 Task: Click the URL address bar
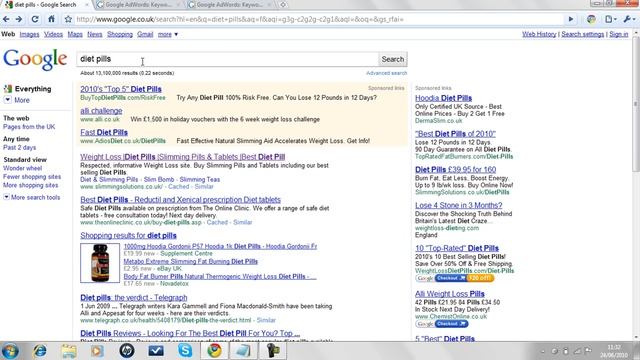click(318, 19)
